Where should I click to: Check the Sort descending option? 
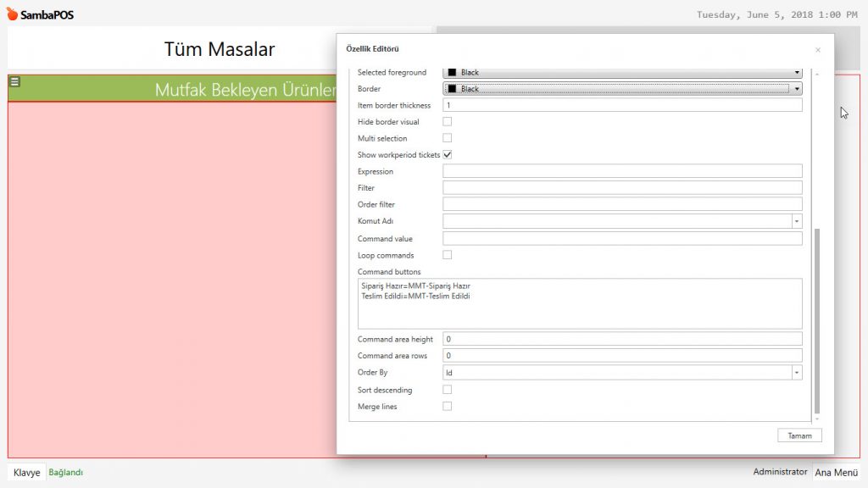tap(448, 390)
